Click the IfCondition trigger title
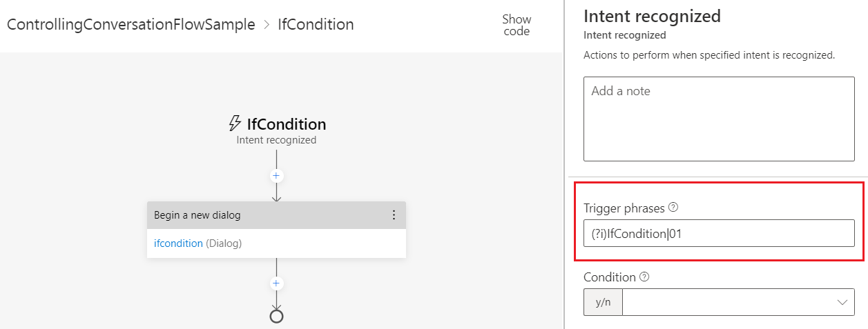 [x=286, y=124]
